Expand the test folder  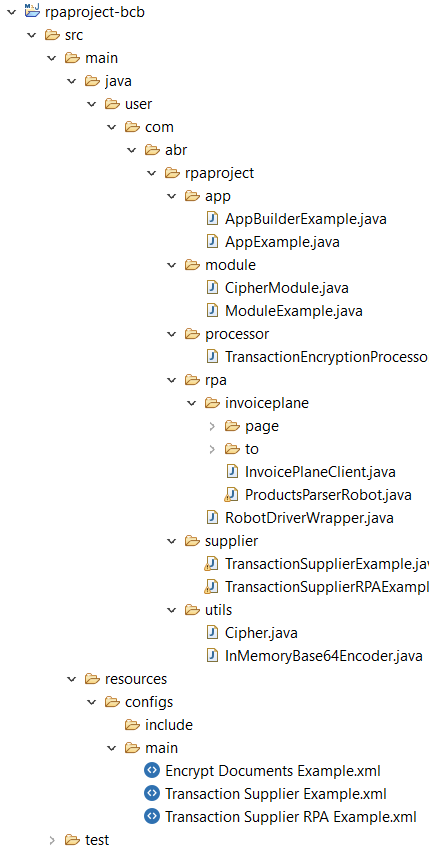coord(52,840)
